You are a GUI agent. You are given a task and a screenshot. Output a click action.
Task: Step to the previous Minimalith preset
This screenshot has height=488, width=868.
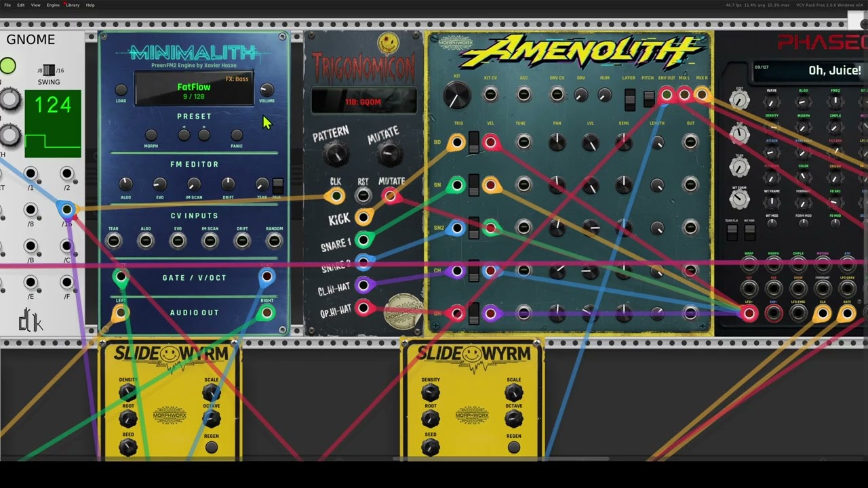point(184,135)
